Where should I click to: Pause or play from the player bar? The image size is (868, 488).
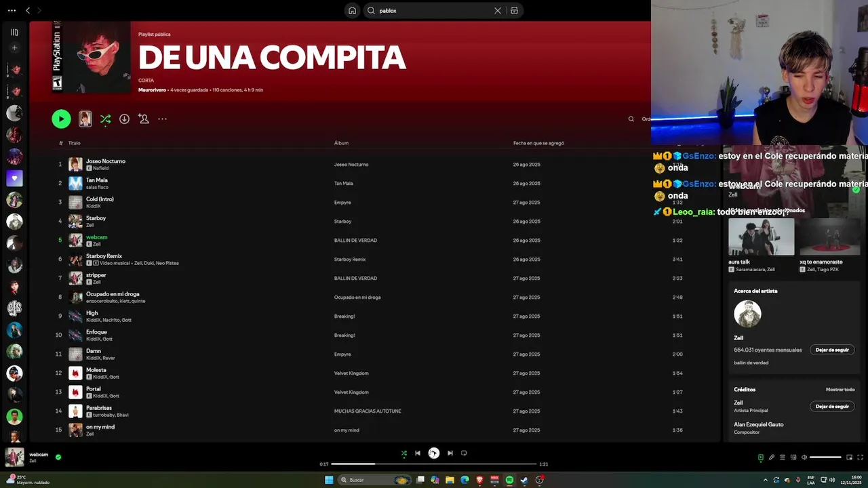[x=434, y=453]
